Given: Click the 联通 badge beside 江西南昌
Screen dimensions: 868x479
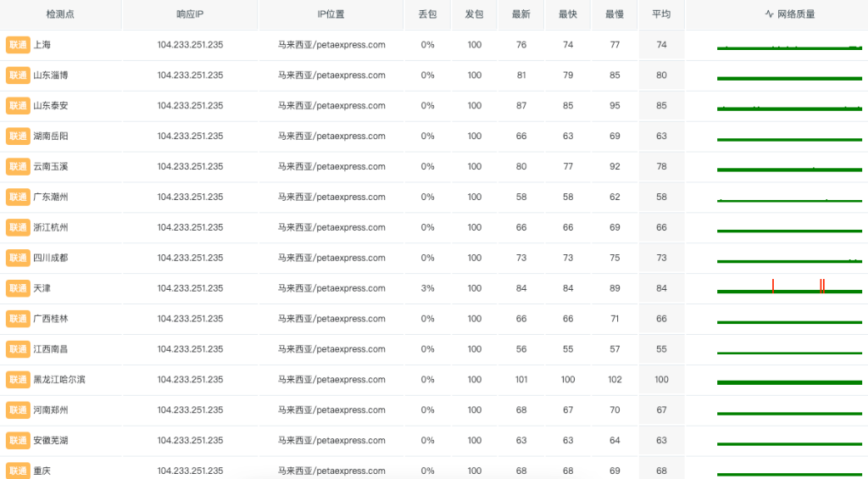Looking at the screenshot, I should (x=18, y=349).
